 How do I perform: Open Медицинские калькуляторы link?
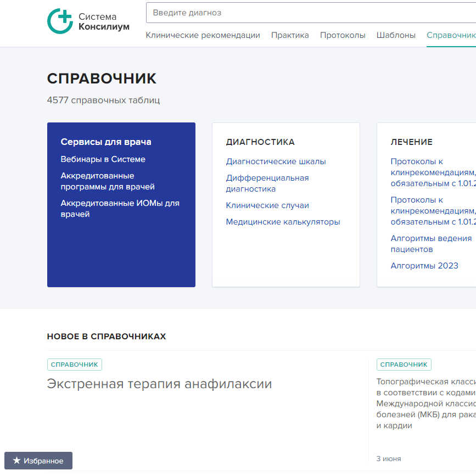[283, 222]
